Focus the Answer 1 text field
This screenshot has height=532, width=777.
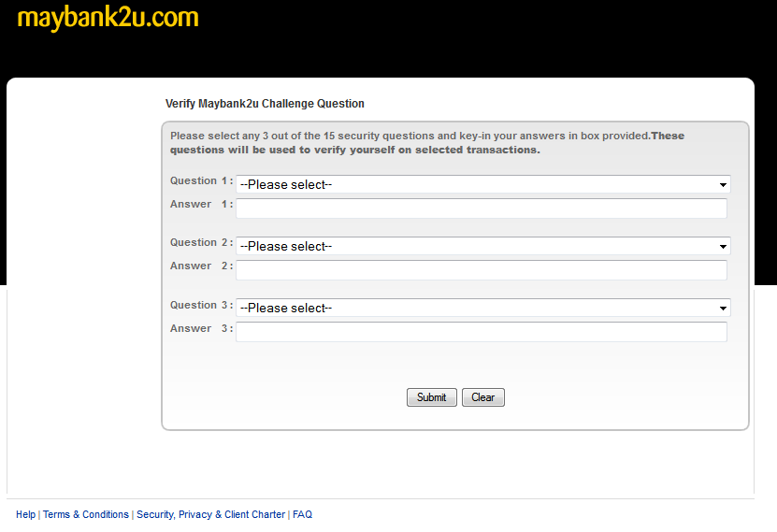point(482,208)
